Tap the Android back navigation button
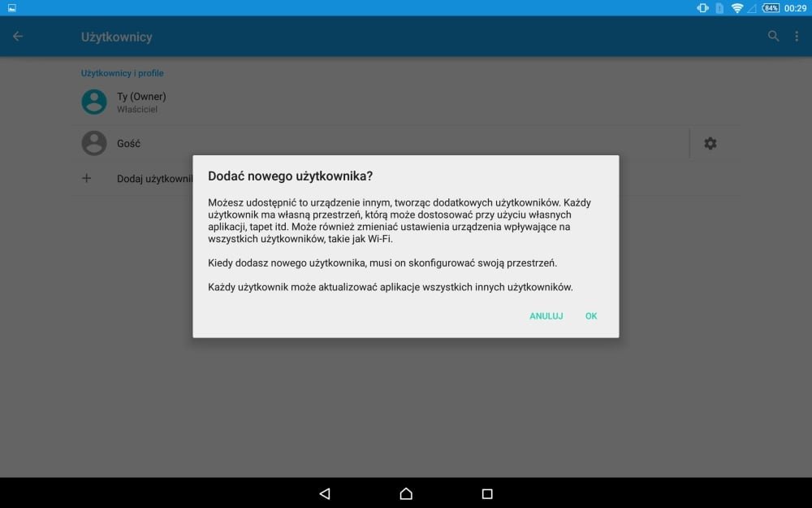 click(325, 493)
